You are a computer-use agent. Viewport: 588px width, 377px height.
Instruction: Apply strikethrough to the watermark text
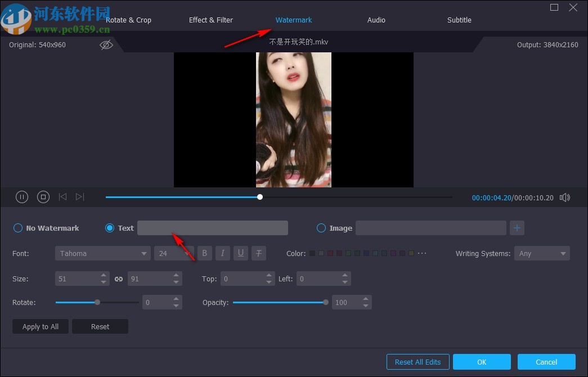(259, 253)
